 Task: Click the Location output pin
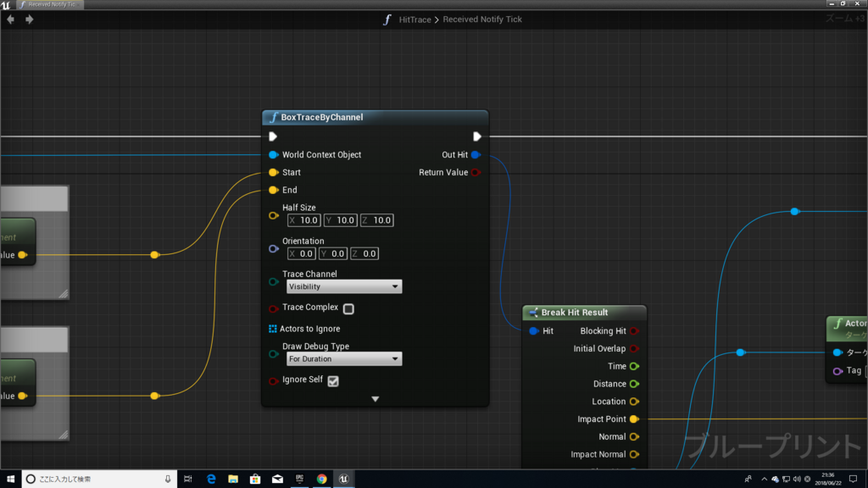[634, 402]
